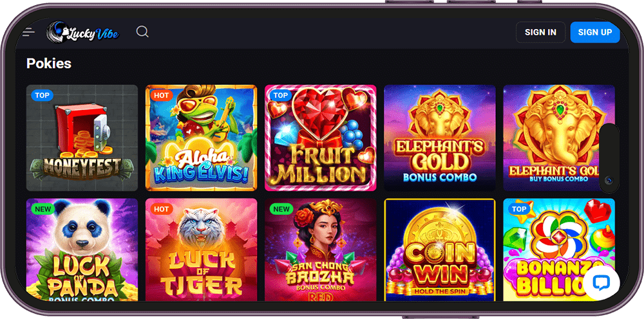Click the HOT badge on Luck of Tiger
The width and height of the screenshot is (644, 319).
[x=161, y=209]
